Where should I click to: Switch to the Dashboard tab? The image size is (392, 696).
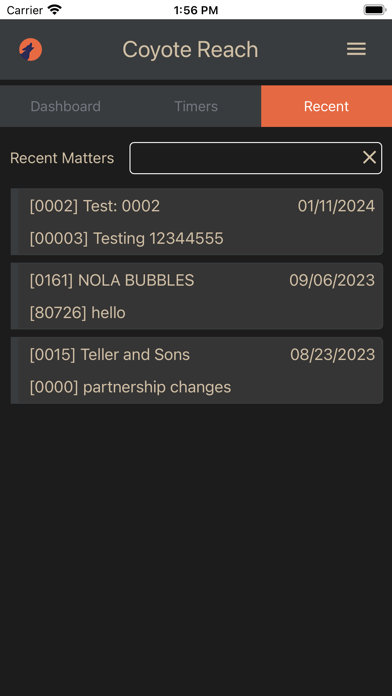click(x=65, y=107)
